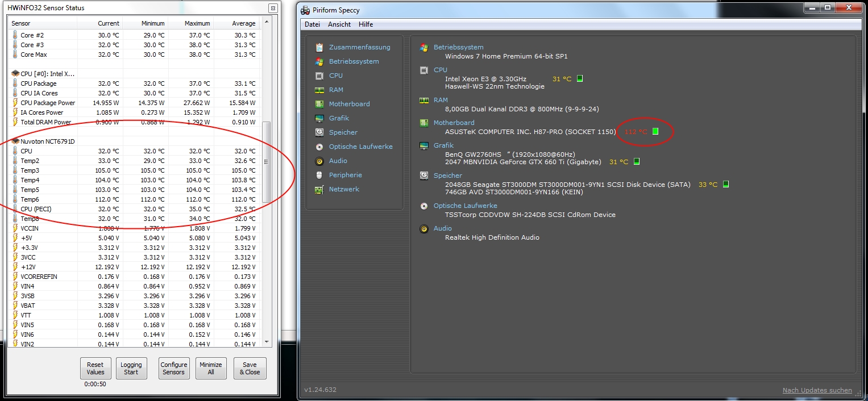Click the Betriebssystem heading in summary panel

click(x=458, y=47)
